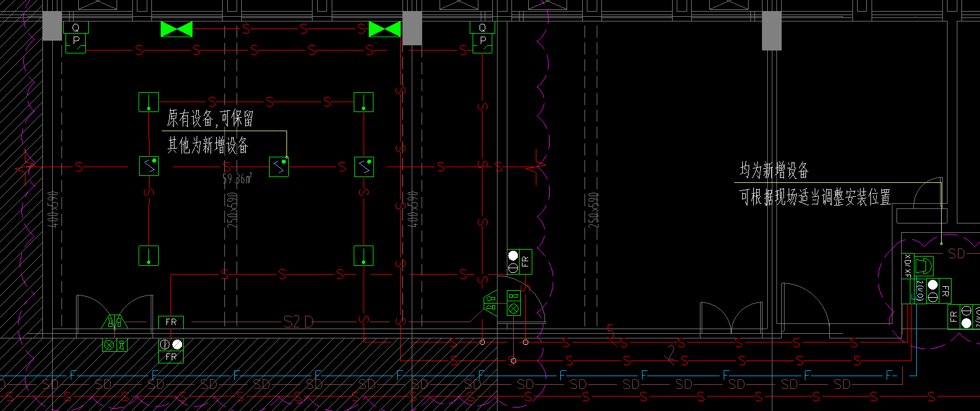This screenshot has height=411, width=980.
Task: Select the text 原有设备,可保留
Action: [x=210, y=119]
